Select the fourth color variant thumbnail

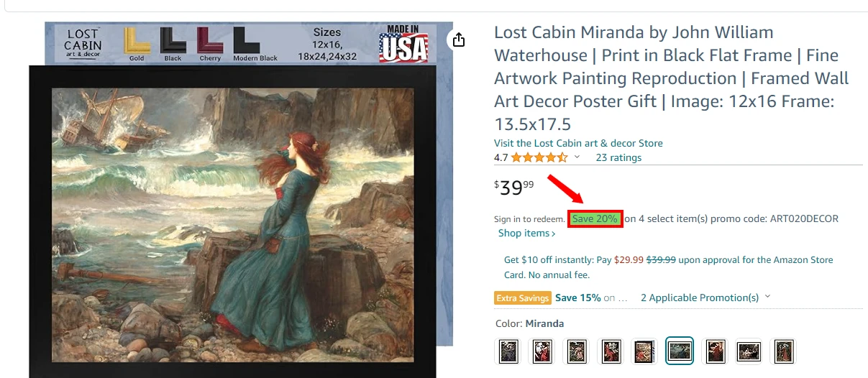[611, 351]
